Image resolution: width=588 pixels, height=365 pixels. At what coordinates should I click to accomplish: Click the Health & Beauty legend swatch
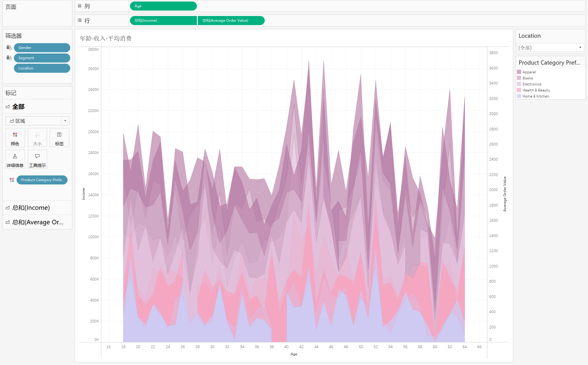[x=519, y=90]
